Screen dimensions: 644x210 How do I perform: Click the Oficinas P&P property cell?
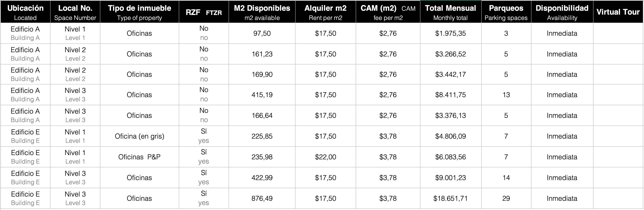(140, 157)
